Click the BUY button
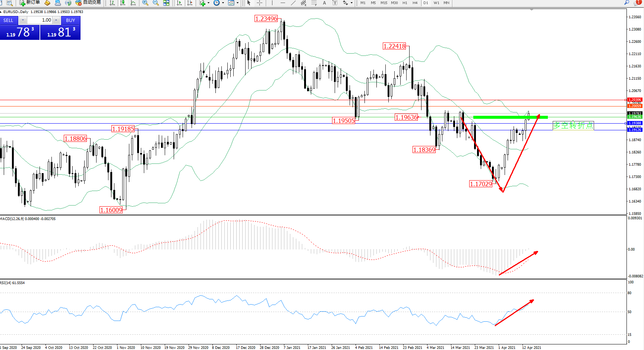The height and width of the screenshot is (350, 644). click(x=70, y=20)
